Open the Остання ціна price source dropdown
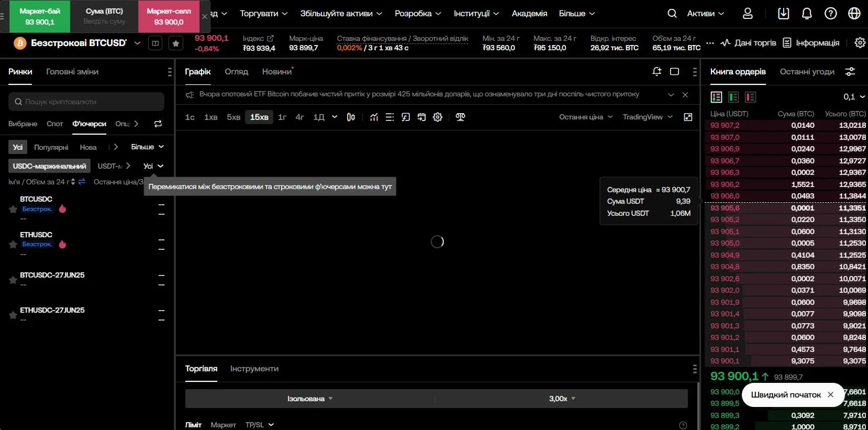 coord(586,117)
